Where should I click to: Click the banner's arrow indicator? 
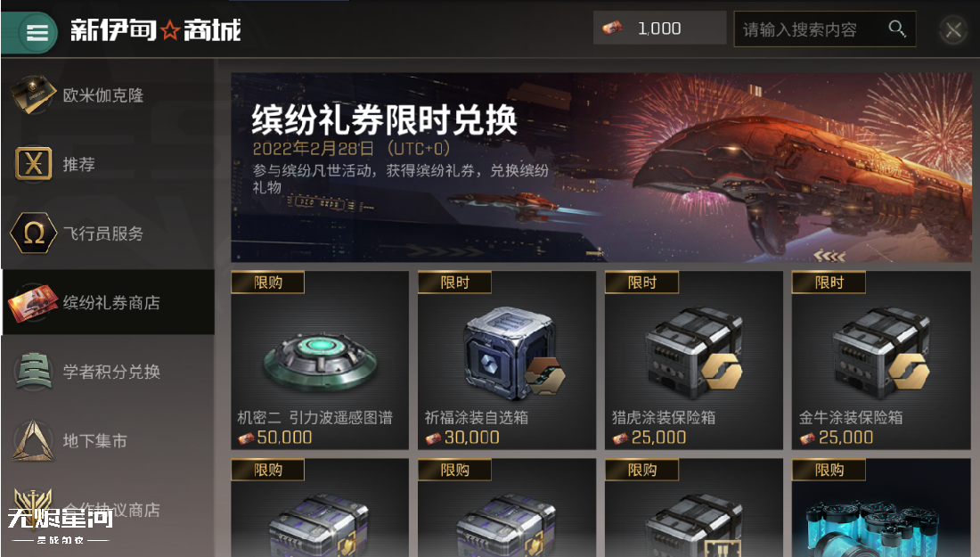coord(829,255)
